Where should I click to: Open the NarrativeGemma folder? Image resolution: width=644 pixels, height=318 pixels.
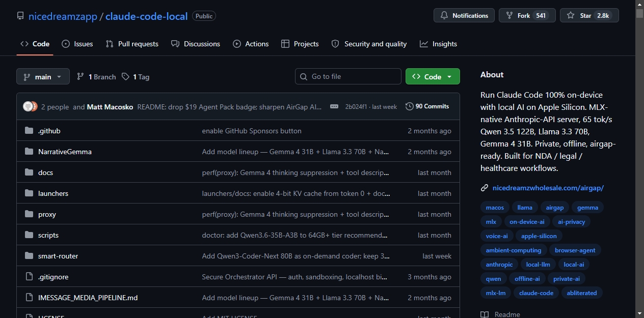pos(65,152)
